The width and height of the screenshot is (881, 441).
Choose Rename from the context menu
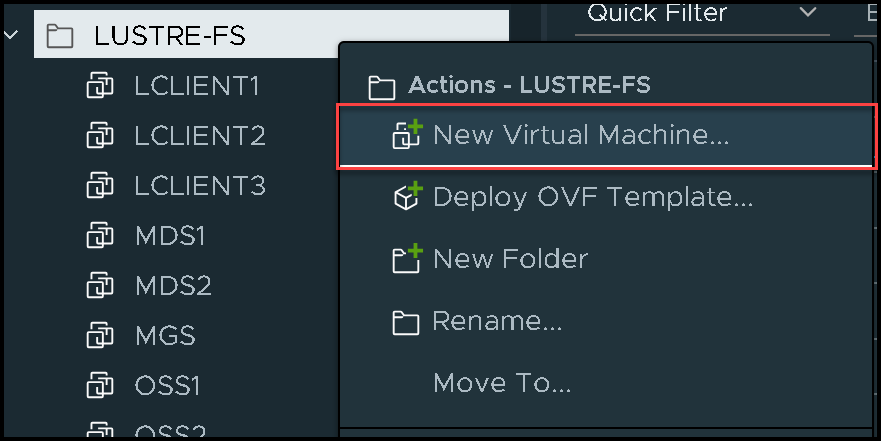click(497, 322)
